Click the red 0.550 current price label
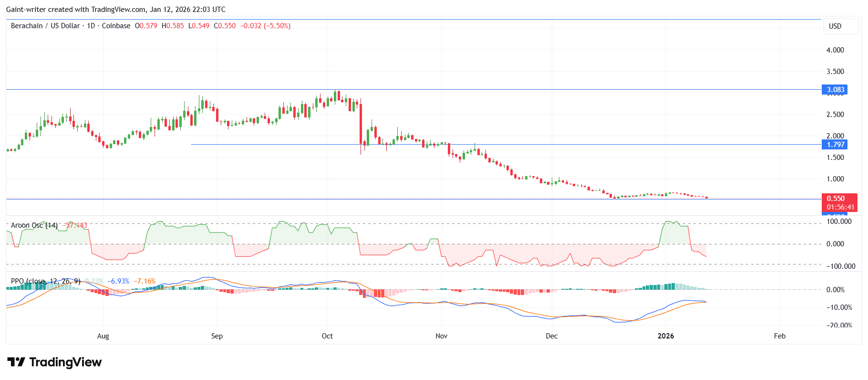 [x=836, y=199]
